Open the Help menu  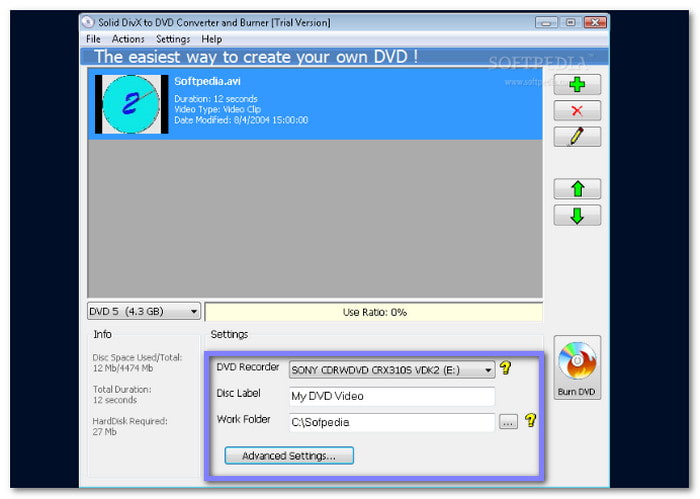point(212,39)
